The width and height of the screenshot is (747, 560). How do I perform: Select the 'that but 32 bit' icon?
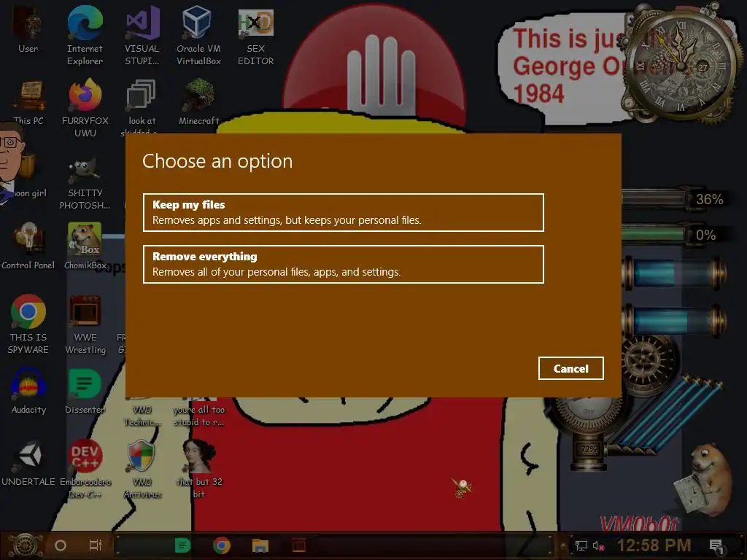pos(198,470)
